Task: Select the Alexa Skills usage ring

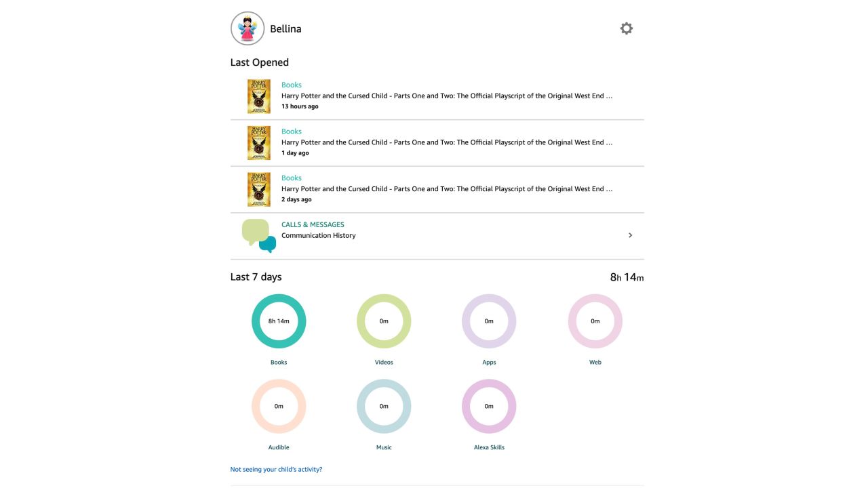Action: tap(489, 407)
